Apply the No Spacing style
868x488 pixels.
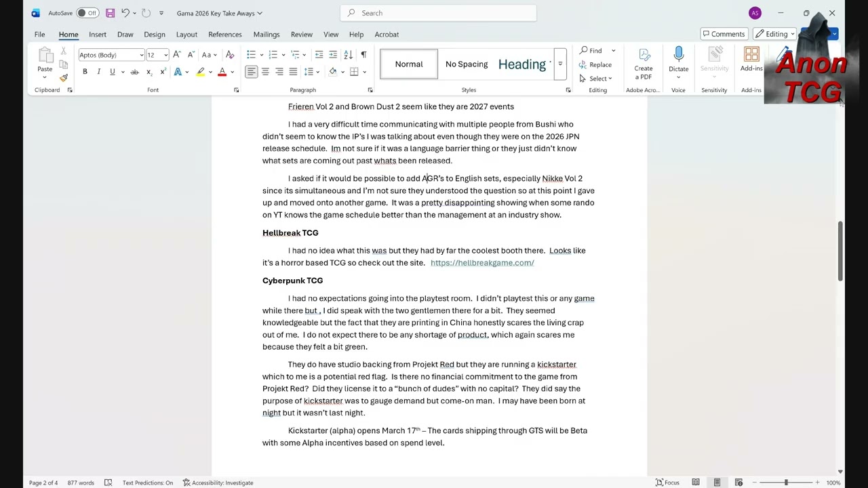pyautogui.click(x=467, y=64)
